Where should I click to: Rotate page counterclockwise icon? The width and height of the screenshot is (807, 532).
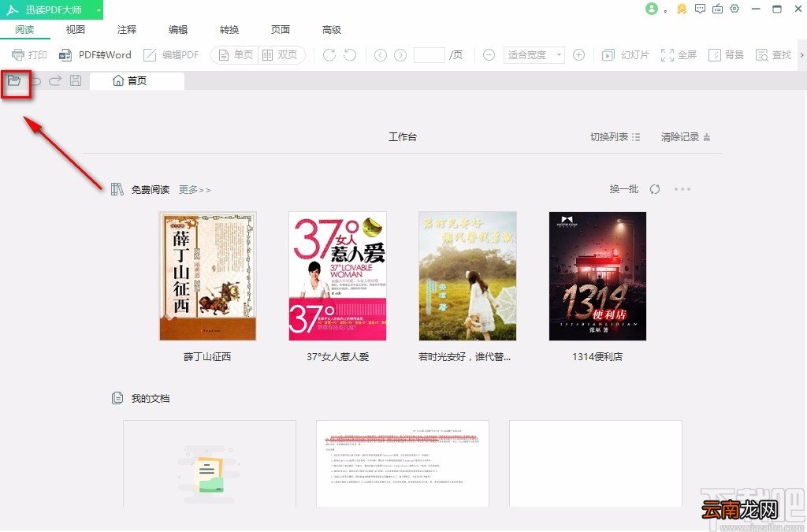point(350,54)
